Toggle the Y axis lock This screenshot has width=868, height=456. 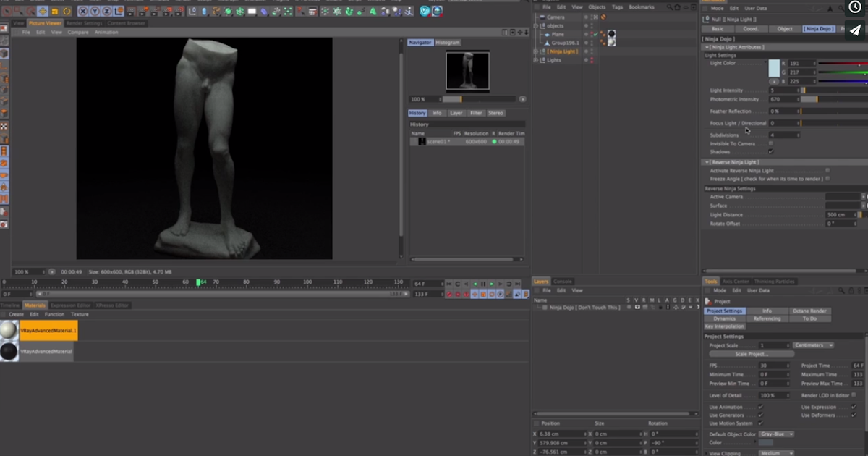pos(95,12)
